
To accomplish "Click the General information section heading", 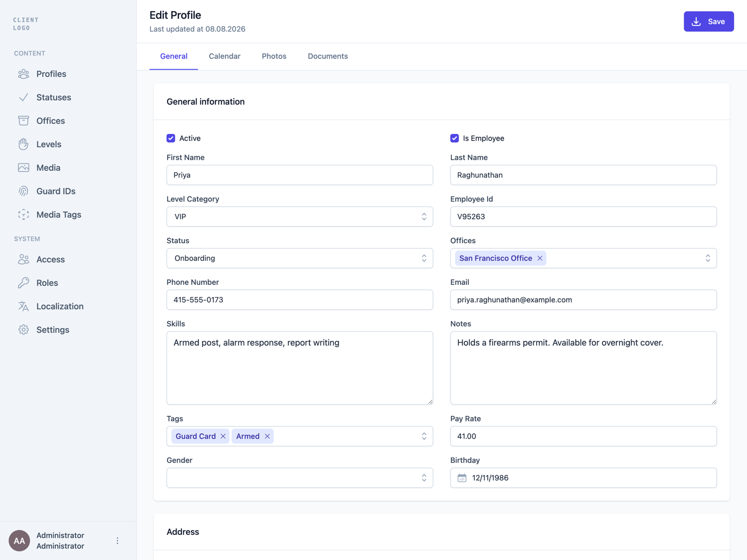I will coord(205,102).
